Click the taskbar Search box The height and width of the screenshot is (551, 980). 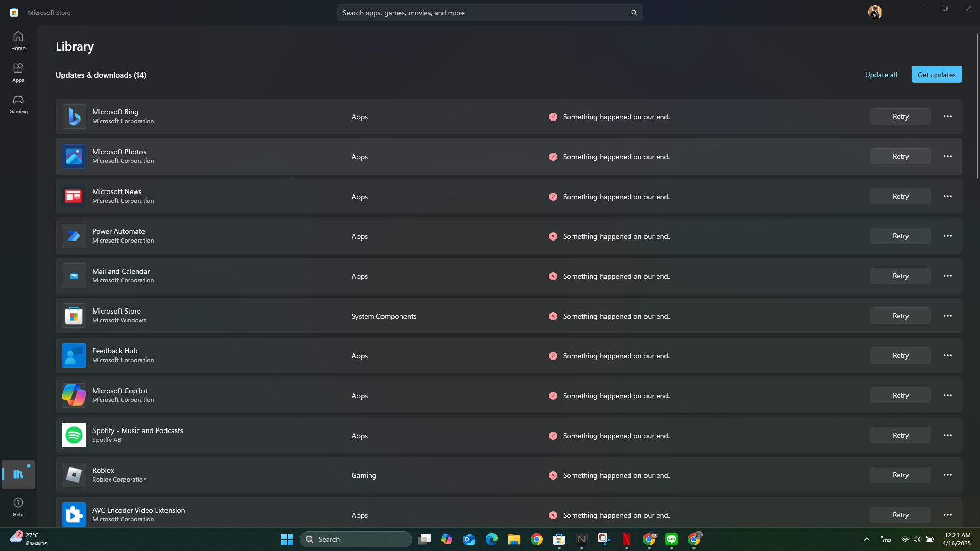point(355,539)
